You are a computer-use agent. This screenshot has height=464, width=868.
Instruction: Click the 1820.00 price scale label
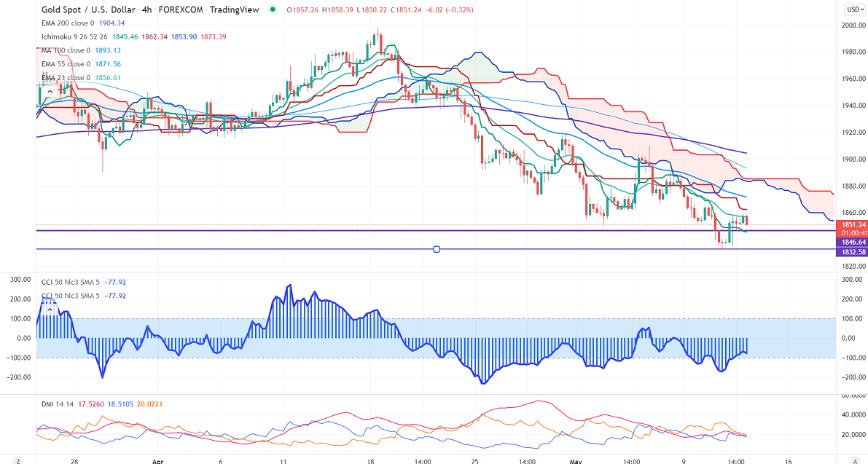pos(853,267)
